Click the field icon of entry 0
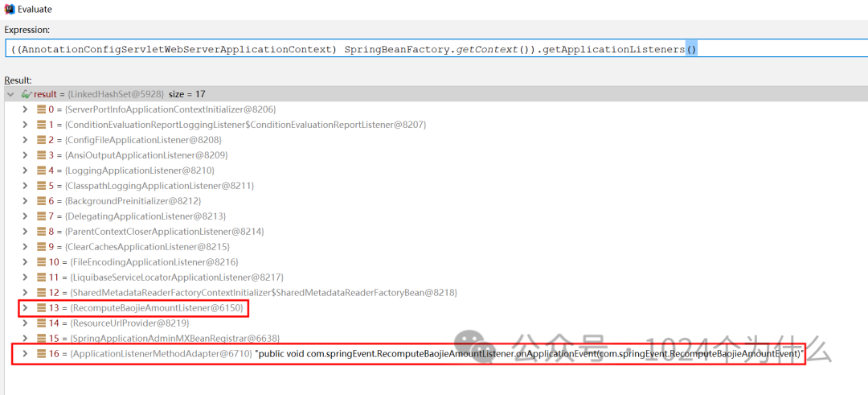Viewport: 868px width, 395px height. (x=42, y=109)
